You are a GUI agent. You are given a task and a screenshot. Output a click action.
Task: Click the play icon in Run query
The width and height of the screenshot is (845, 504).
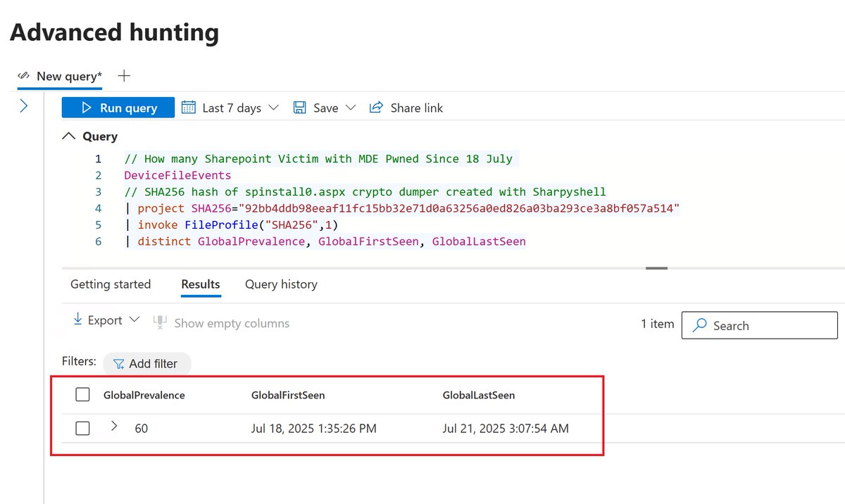coord(87,108)
